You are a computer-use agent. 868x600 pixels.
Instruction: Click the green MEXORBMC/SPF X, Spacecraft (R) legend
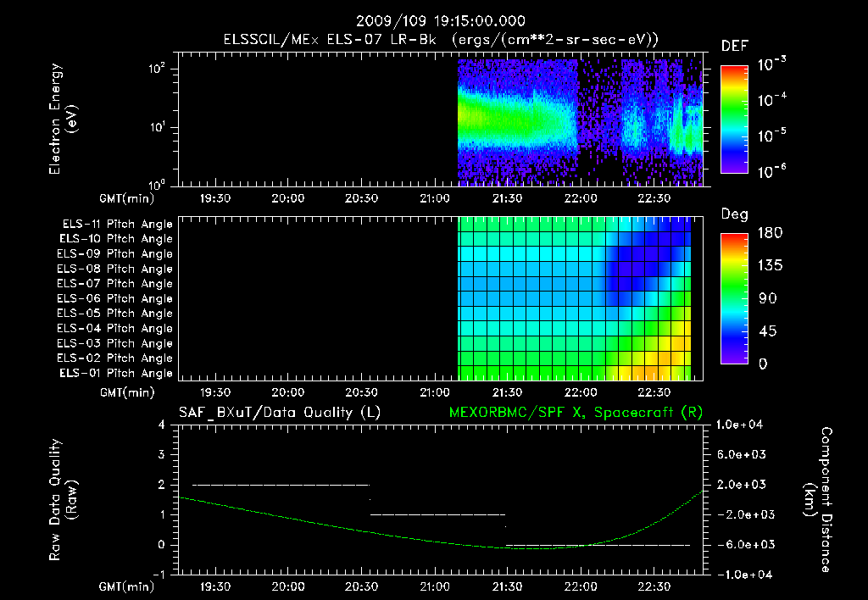pos(576,413)
